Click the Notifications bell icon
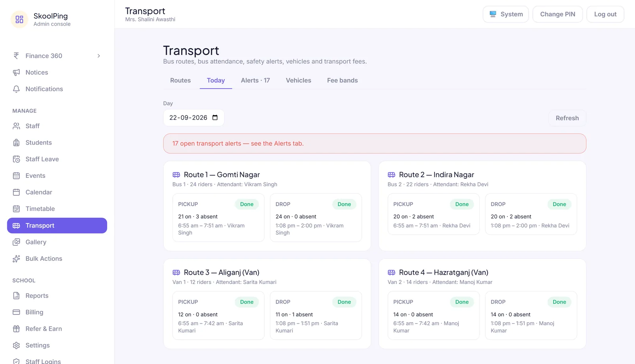 (x=16, y=89)
